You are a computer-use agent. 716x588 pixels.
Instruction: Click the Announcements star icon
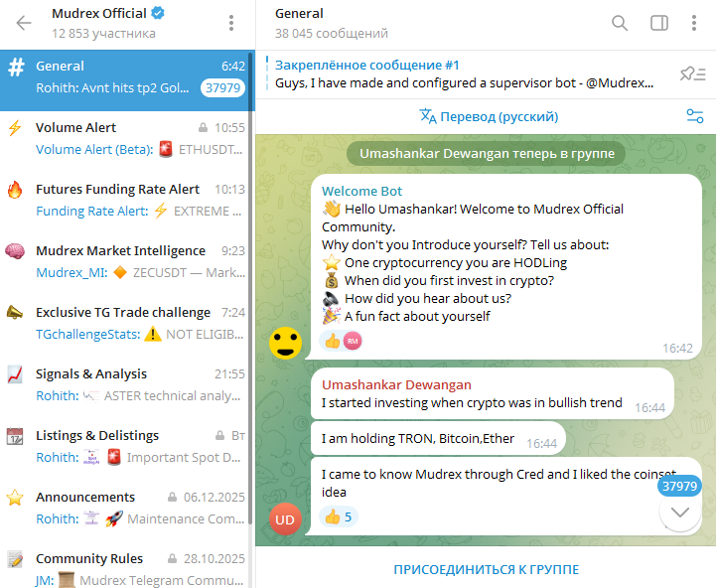pyautogui.click(x=15, y=497)
